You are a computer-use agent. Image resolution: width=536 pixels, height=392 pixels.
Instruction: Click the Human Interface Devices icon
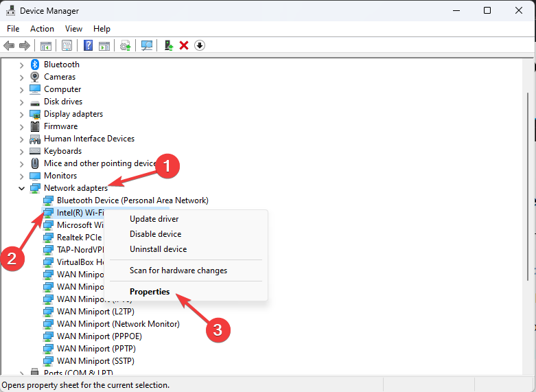click(35, 139)
